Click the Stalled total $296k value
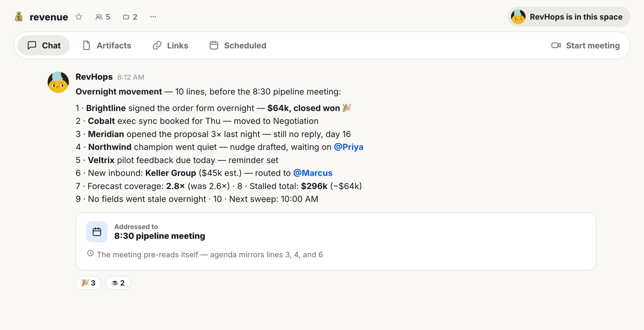 (x=314, y=186)
